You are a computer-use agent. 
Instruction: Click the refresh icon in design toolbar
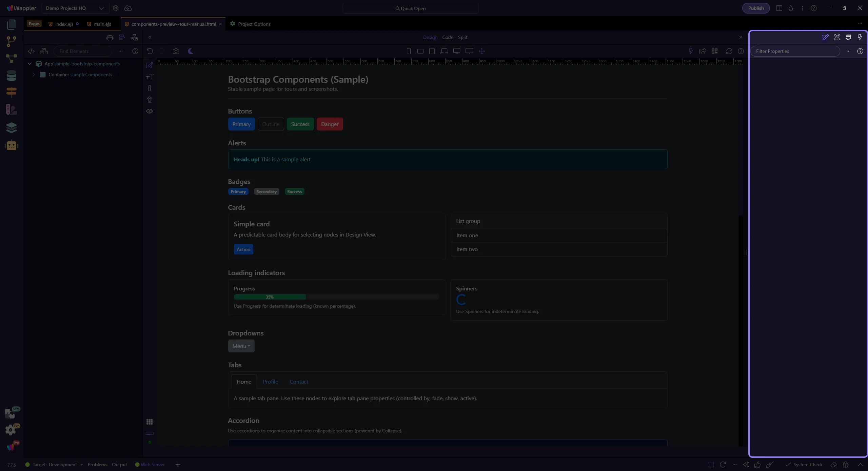(729, 51)
